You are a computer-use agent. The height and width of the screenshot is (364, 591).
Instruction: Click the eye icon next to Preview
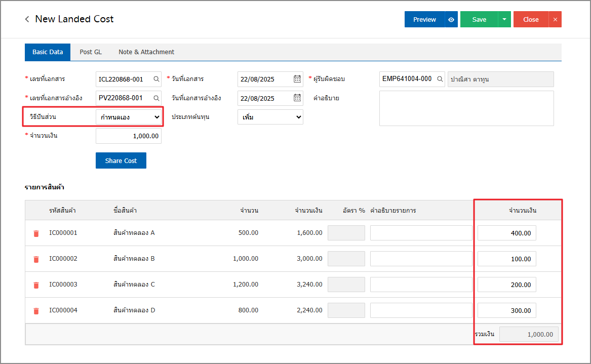pyautogui.click(x=451, y=19)
